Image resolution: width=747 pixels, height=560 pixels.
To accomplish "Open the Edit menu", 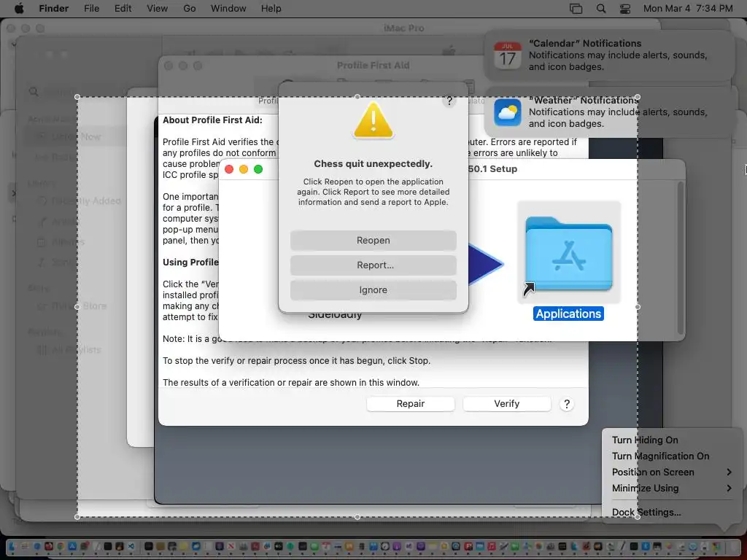I will tap(123, 9).
